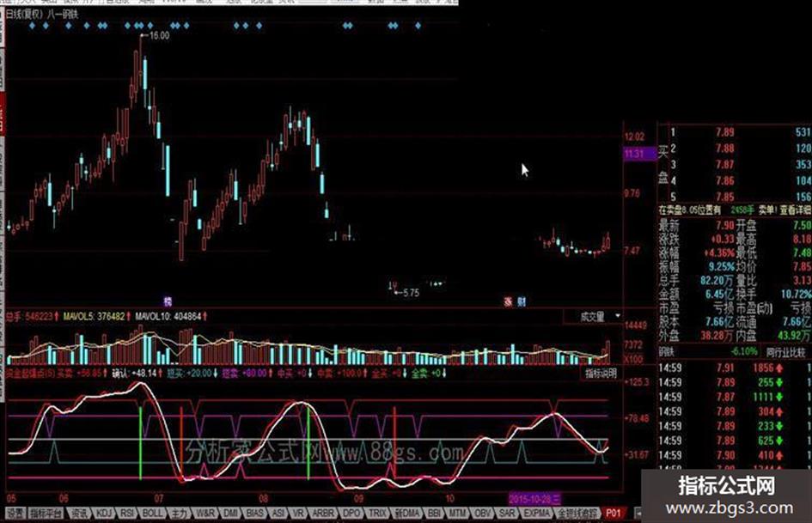Screen dimensions: 812x523
Task: Select the red P01 tab
Action: coord(614,514)
